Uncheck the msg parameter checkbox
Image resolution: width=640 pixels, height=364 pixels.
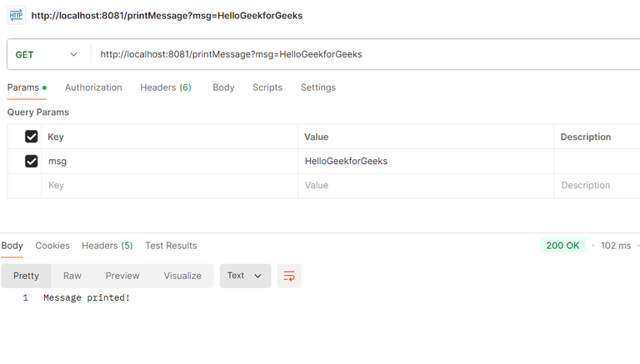(32, 161)
